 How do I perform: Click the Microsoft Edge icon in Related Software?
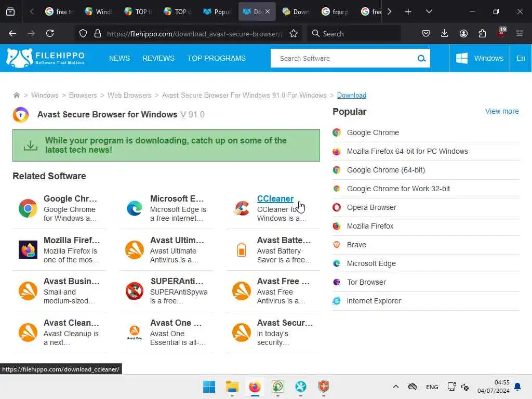click(x=135, y=208)
